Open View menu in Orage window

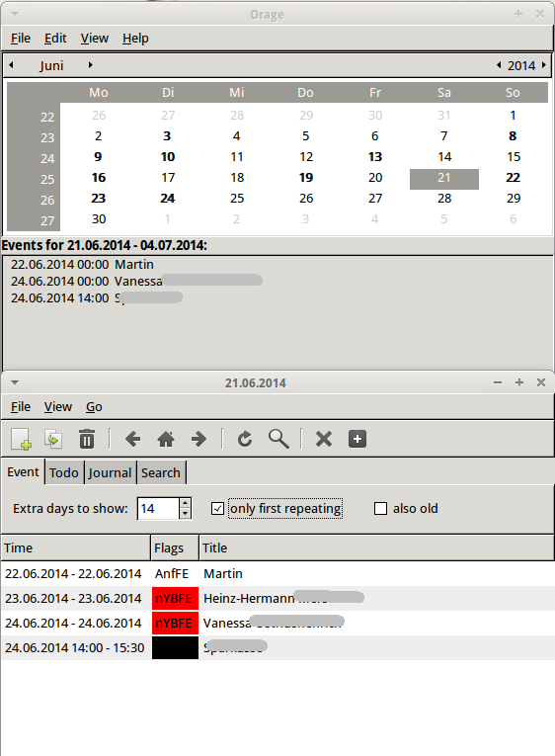(95, 39)
